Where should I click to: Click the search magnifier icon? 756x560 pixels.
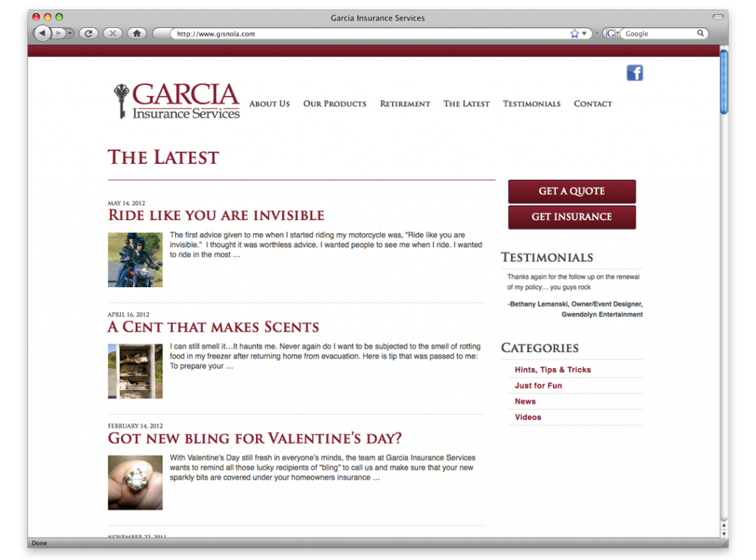tap(701, 33)
